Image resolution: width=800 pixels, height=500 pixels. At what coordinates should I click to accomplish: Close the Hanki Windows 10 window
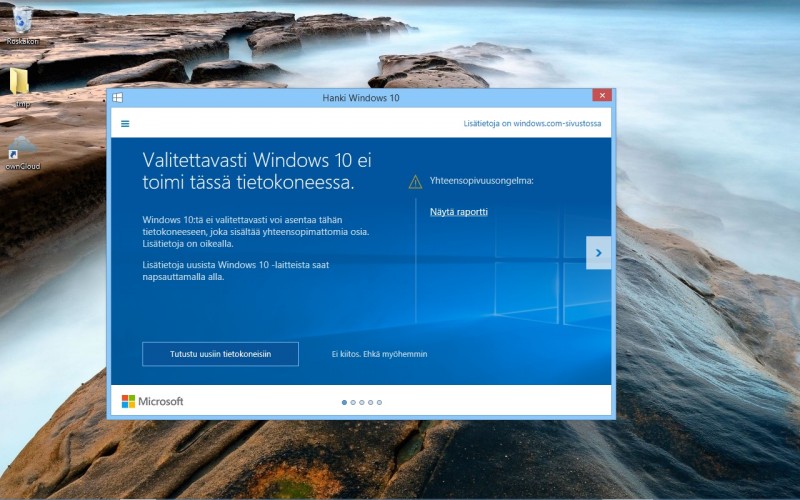click(x=601, y=96)
